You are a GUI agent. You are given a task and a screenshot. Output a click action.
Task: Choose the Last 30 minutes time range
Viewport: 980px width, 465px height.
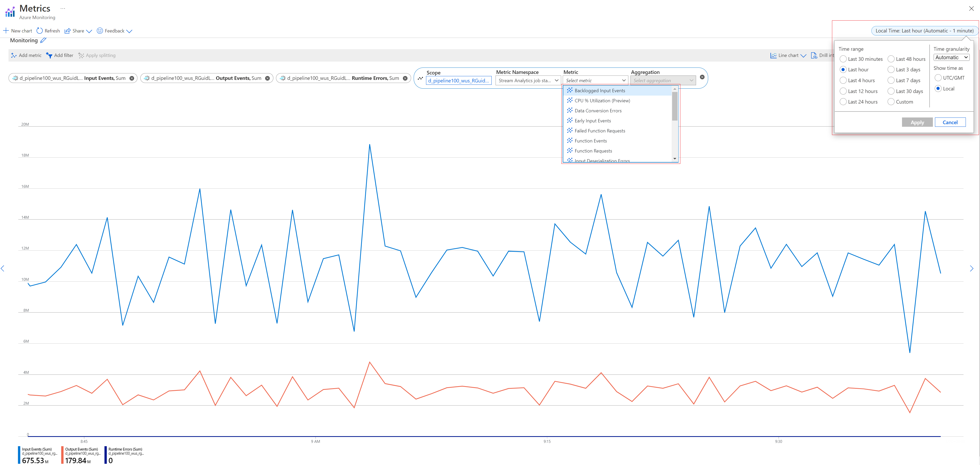tap(843, 59)
